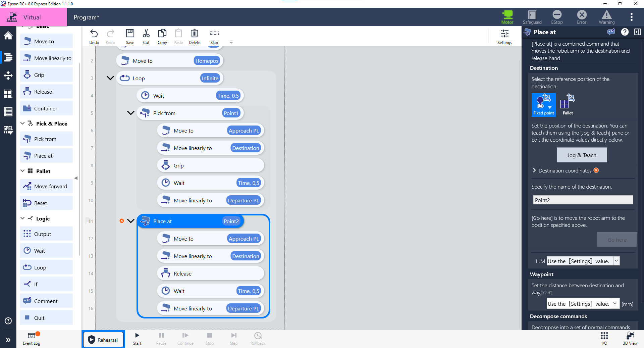Image resolution: width=644 pixels, height=348 pixels.
Task: Expand Destination coordinates section
Action: (534, 170)
